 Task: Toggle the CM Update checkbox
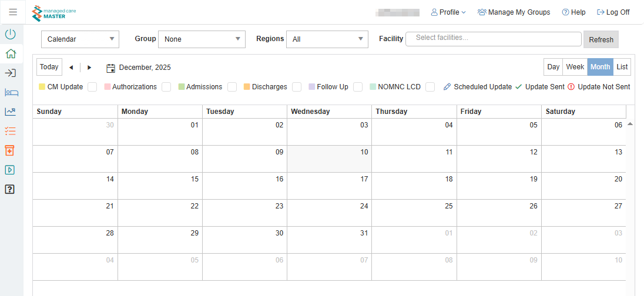click(x=92, y=87)
